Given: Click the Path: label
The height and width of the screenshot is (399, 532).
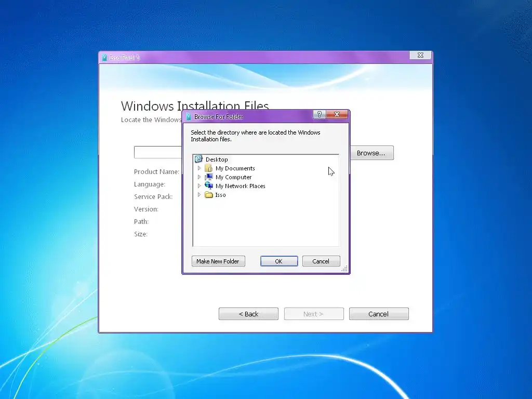Looking at the screenshot, I should coord(141,221).
